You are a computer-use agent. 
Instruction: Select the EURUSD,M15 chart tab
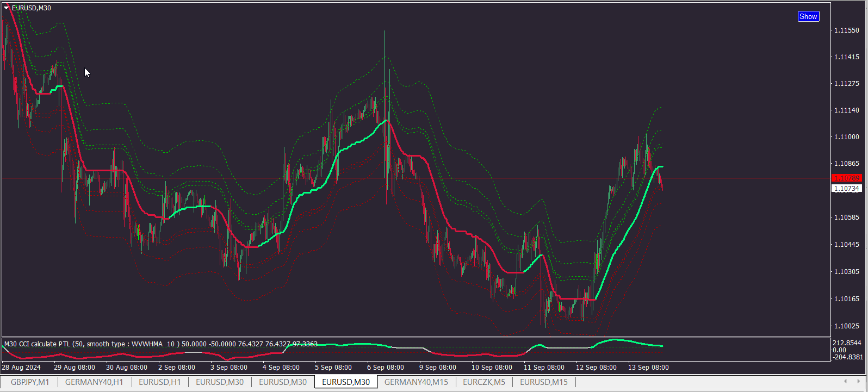click(x=544, y=382)
